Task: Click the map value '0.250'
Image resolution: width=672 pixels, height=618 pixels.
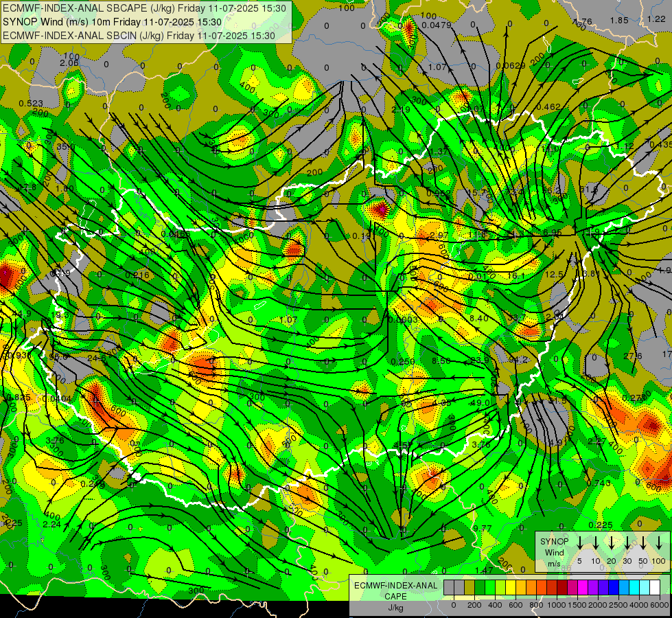Action: pos(403,362)
